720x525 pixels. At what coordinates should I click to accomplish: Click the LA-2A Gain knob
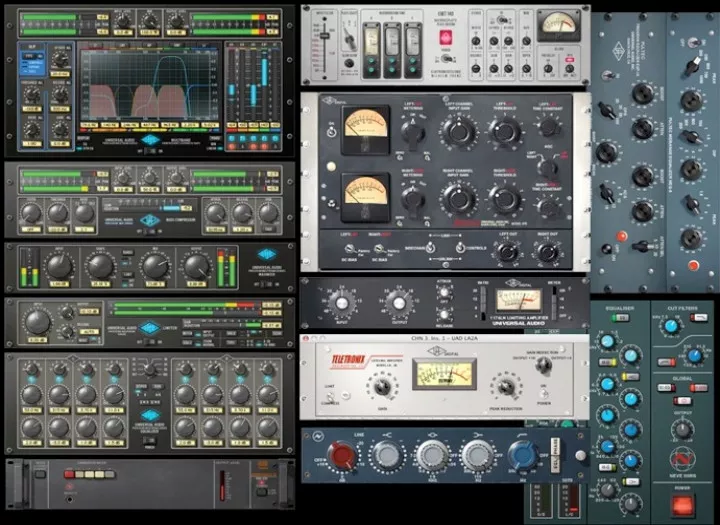pos(381,387)
